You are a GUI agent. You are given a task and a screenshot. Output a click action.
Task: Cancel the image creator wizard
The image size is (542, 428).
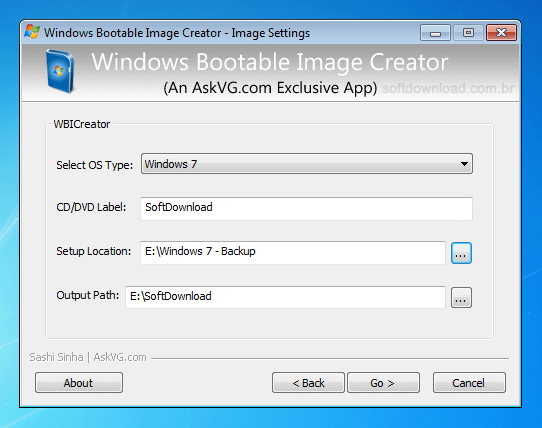pyautogui.click(x=469, y=383)
